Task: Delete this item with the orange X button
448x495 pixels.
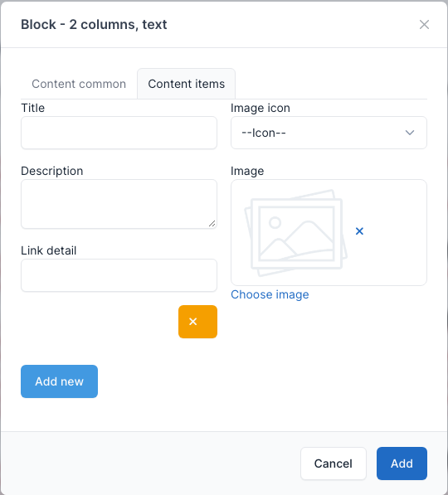Action: coord(197,322)
